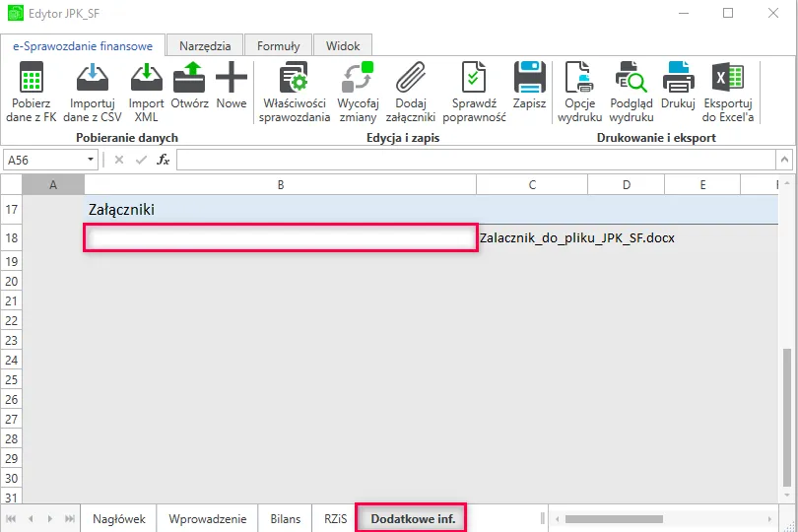Click the horizontal scrollbar thumb
This screenshot has width=798, height=532.
tap(640, 518)
